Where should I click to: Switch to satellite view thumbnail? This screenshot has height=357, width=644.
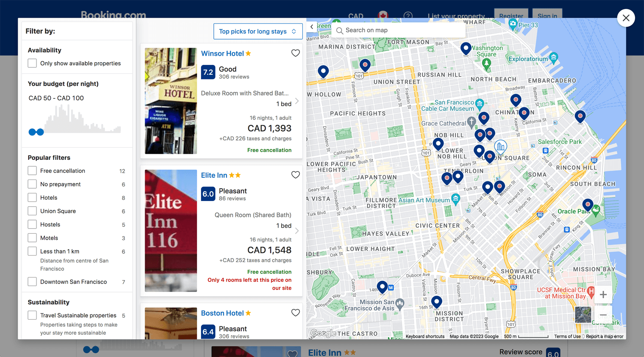(583, 315)
